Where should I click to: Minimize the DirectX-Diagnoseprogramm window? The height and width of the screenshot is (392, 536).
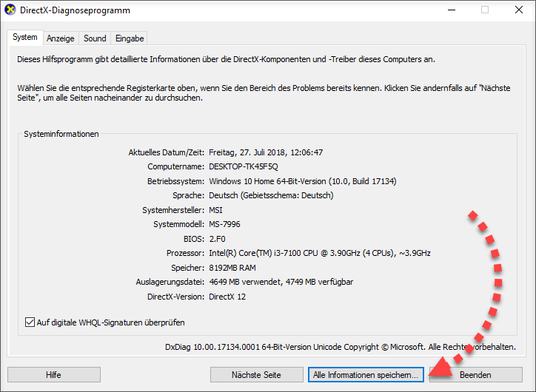coord(452,10)
